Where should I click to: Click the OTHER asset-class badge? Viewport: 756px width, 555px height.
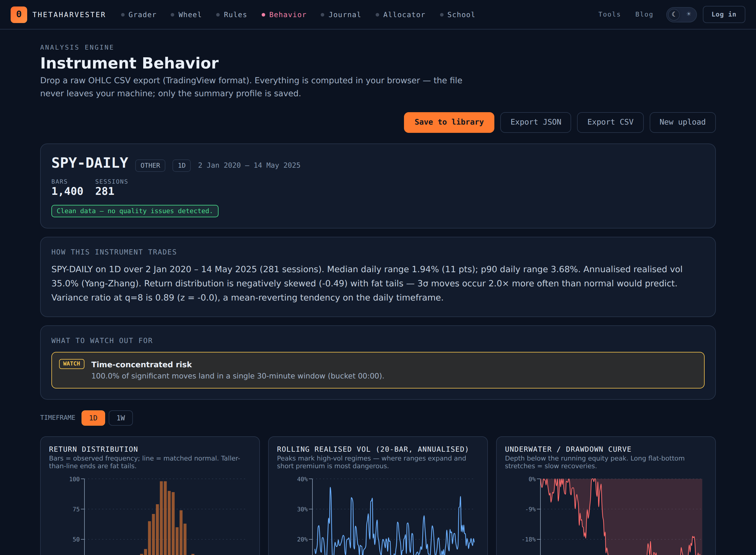pyautogui.click(x=150, y=166)
